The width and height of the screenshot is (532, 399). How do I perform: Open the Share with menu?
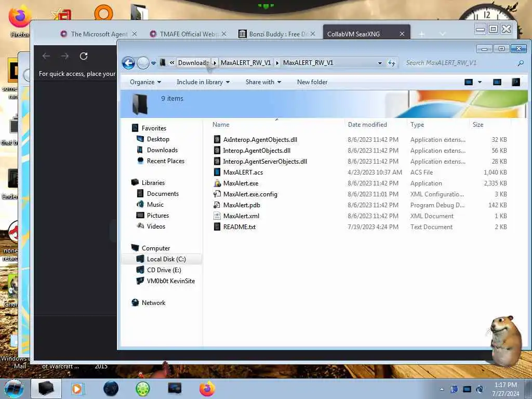[x=263, y=82]
